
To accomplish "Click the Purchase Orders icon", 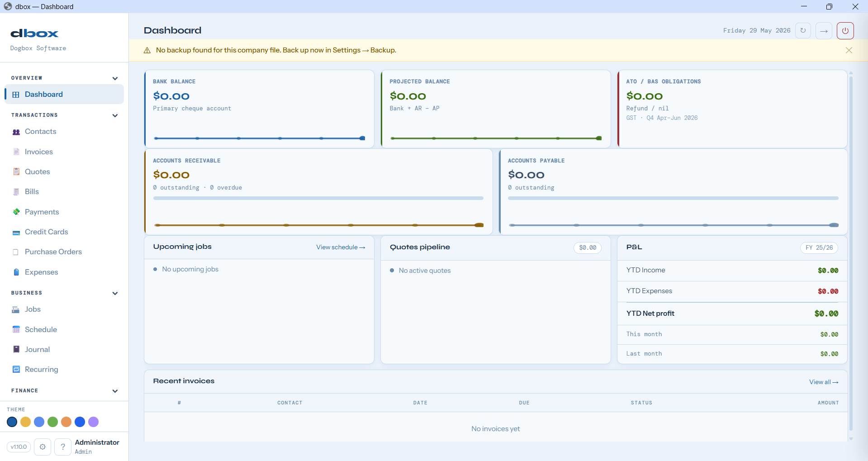I will point(16,252).
